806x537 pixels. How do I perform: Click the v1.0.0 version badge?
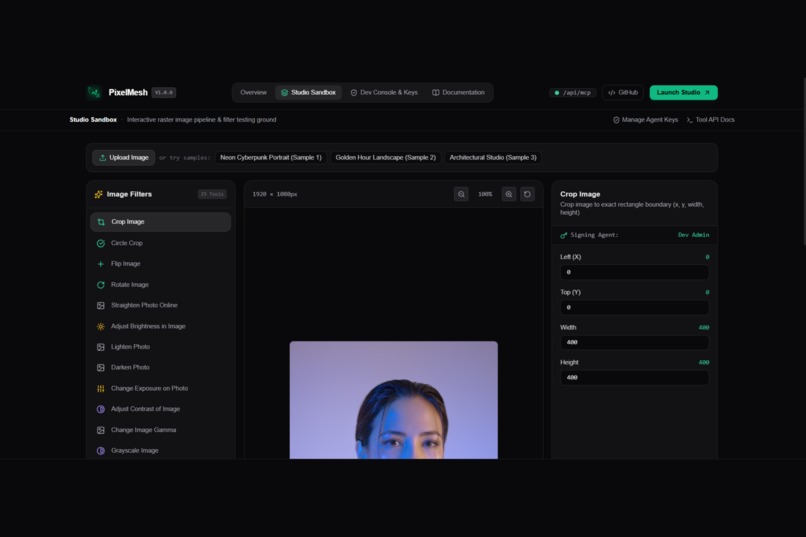click(x=164, y=92)
